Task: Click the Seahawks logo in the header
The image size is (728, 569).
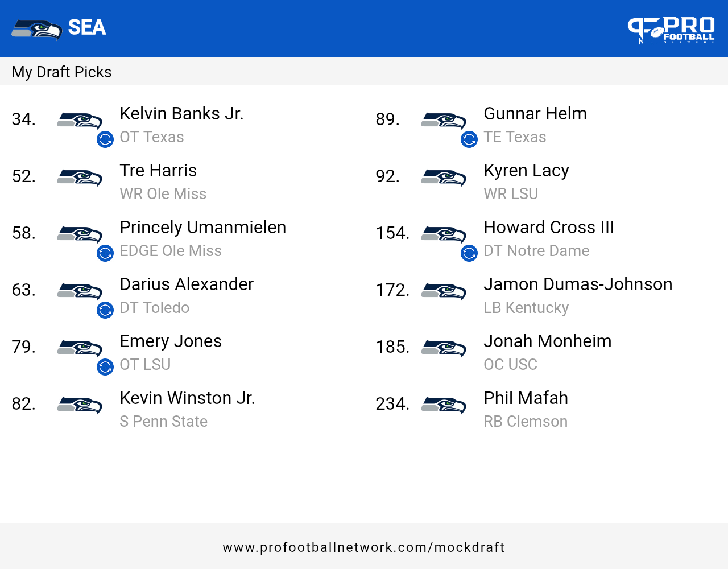Action: (x=36, y=29)
